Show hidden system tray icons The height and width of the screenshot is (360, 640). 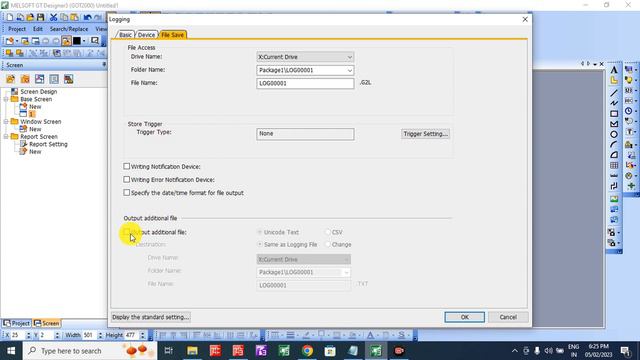click(x=514, y=351)
